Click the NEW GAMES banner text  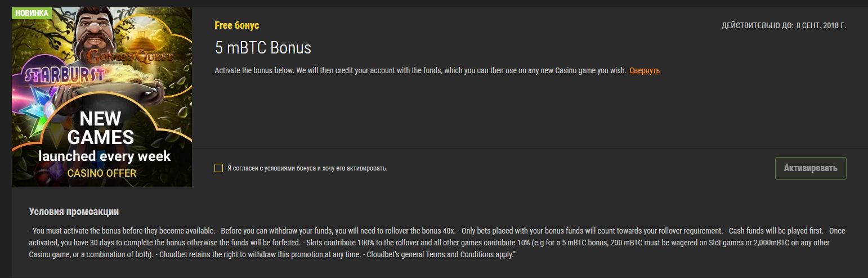pos(100,128)
